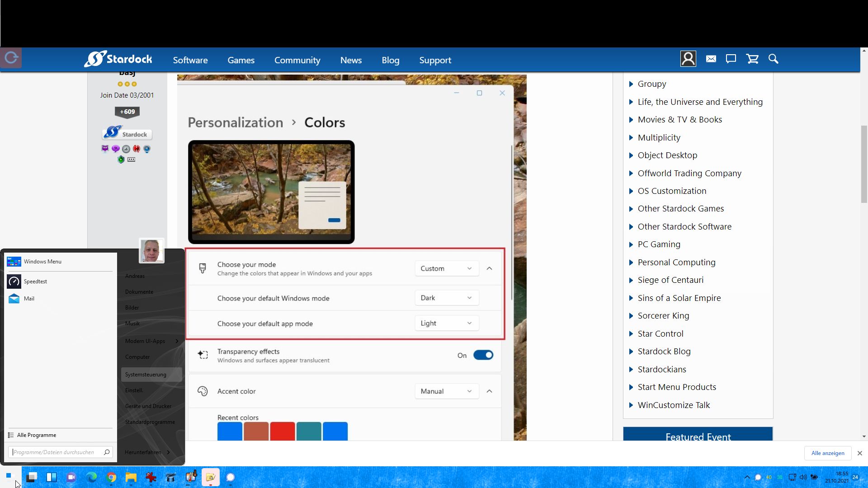The height and width of the screenshot is (488, 868).
Task: Click the thumbs-up badge on user profile
Action: pos(126,149)
